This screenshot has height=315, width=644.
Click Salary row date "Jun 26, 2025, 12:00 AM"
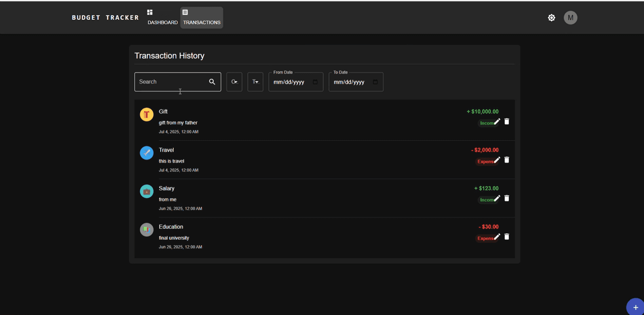click(x=181, y=208)
